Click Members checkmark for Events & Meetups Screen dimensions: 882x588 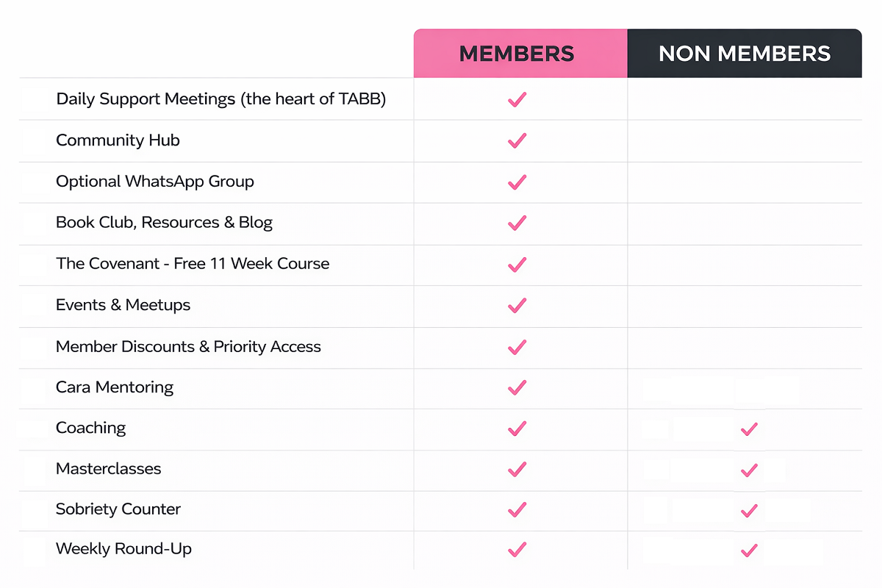point(517,305)
